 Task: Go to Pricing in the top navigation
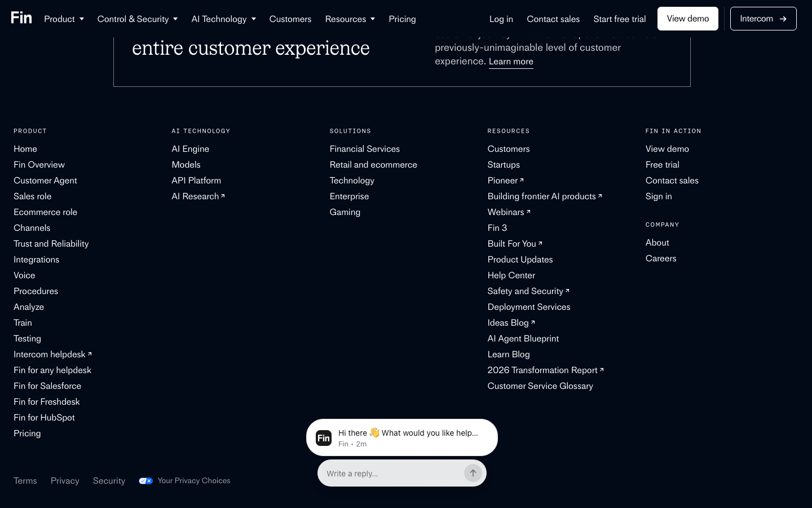(x=402, y=19)
